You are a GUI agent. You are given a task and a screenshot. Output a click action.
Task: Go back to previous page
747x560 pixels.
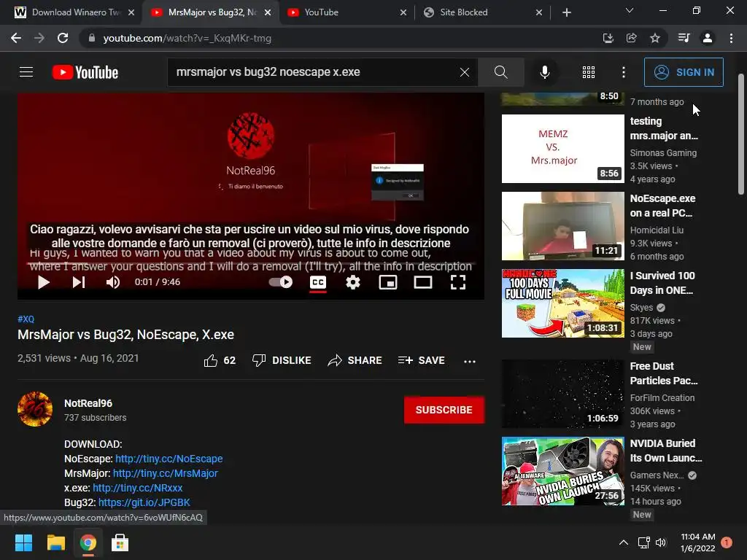pyautogui.click(x=16, y=38)
